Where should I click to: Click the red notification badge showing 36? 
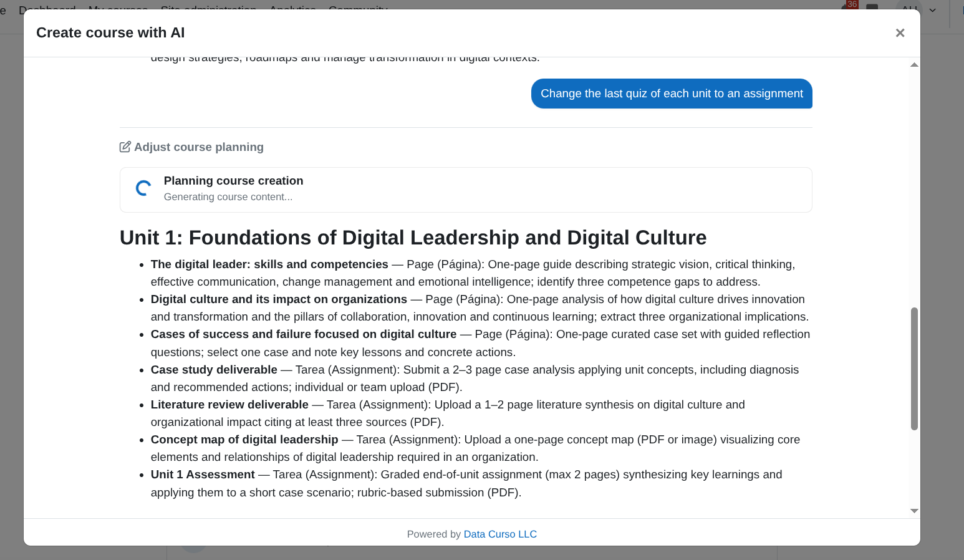click(852, 4)
